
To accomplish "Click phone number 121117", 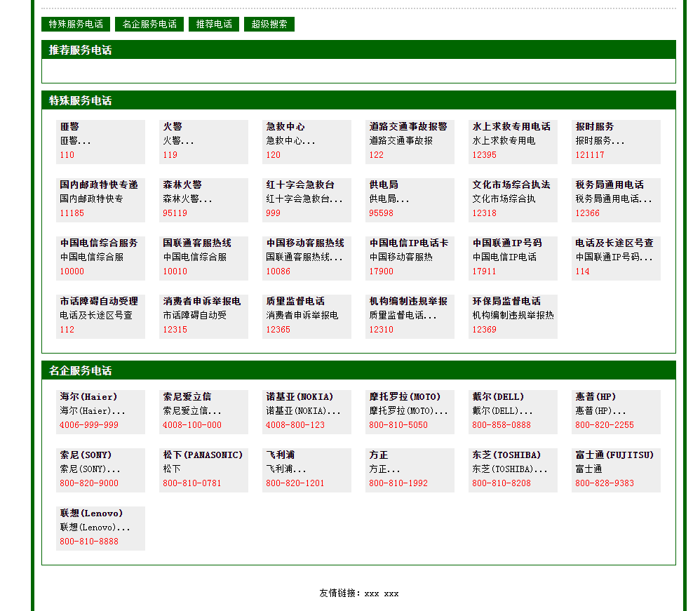I will pos(590,155).
